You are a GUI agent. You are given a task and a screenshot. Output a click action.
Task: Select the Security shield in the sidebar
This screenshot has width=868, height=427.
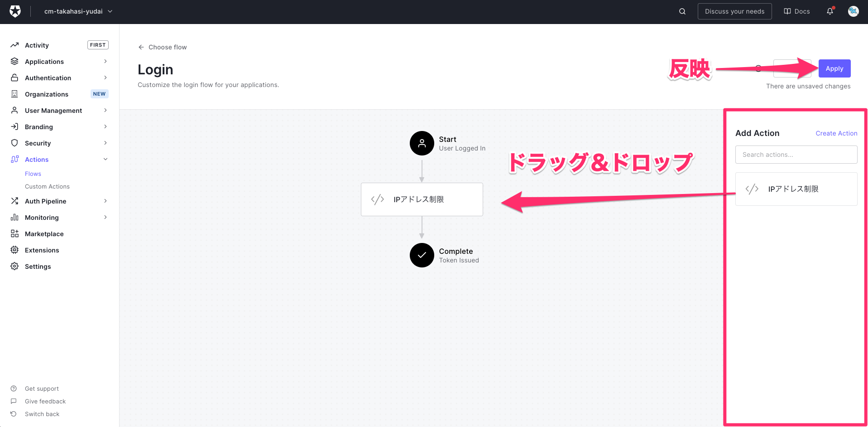pyautogui.click(x=38, y=143)
